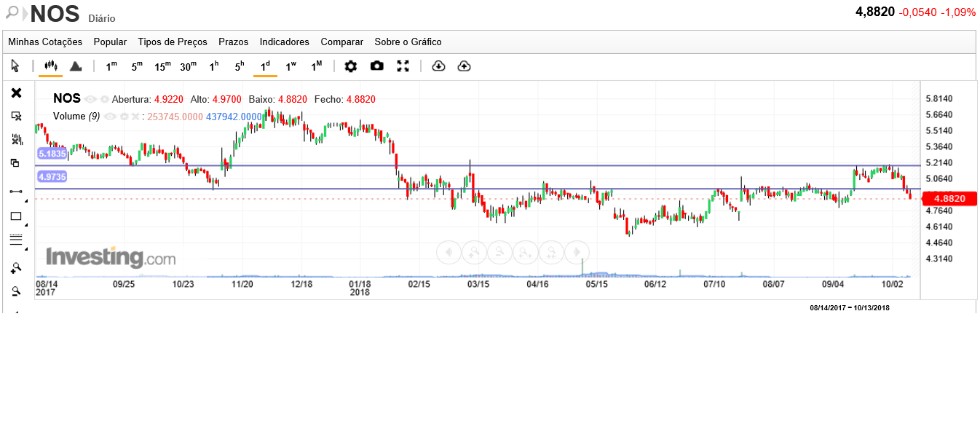The height and width of the screenshot is (421, 980).
Task: Take a chart snapshot with the camera icon
Action: [376, 66]
